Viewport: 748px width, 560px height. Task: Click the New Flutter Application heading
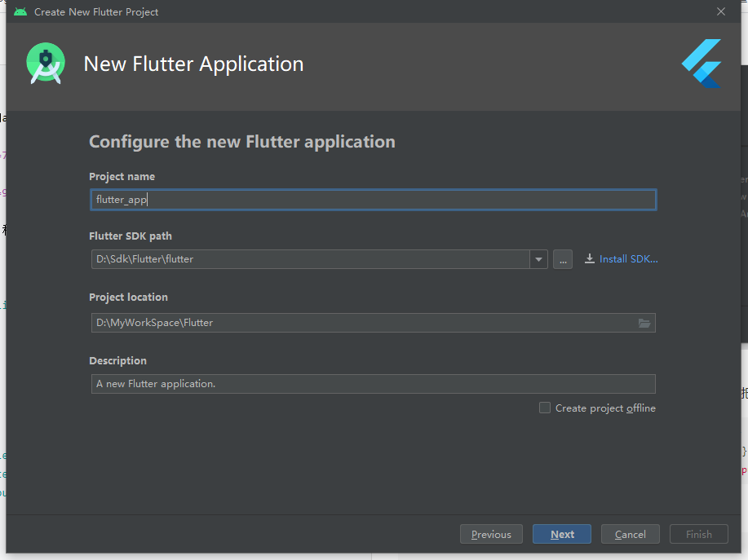(193, 64)
